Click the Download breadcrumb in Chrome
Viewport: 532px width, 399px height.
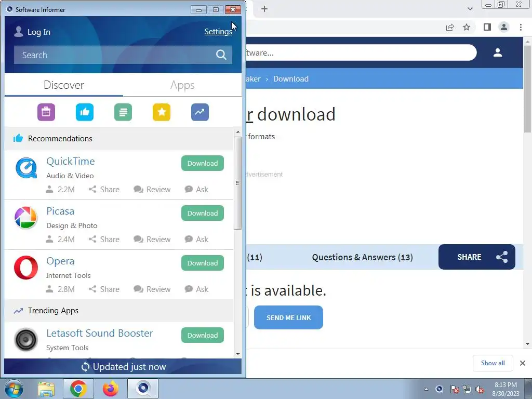291,79
